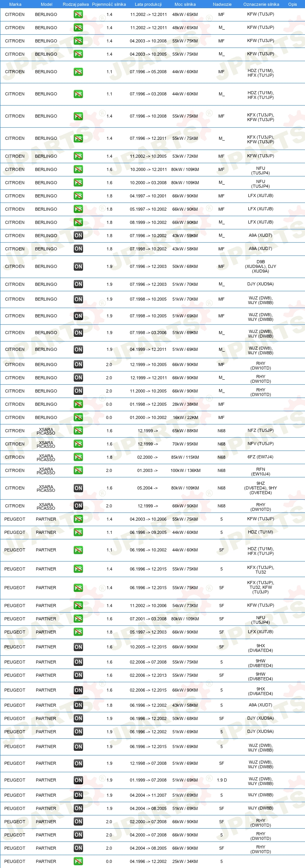Click the Opis column header
305x868 pixels.
[x=293, y=4]
